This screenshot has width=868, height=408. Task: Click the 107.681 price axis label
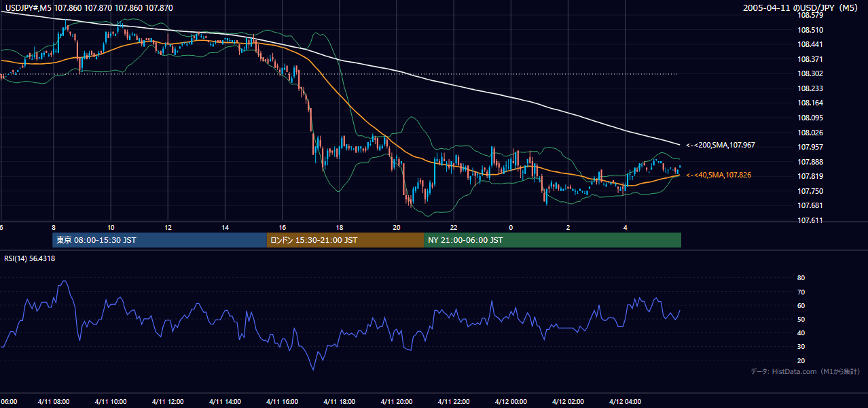click(x=810, y=205)
